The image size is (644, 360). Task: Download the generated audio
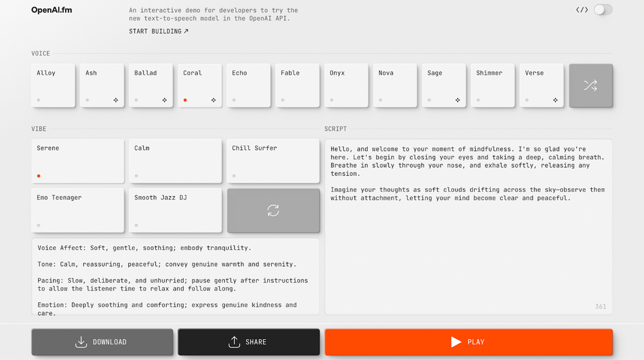click(x=102, y=342)
